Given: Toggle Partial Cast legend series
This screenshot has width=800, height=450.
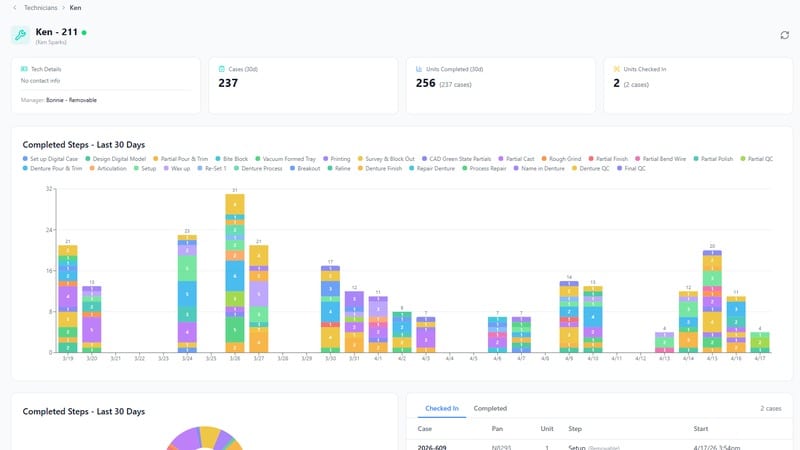Looking at the screenshot, I should click(x=516, y=159).
